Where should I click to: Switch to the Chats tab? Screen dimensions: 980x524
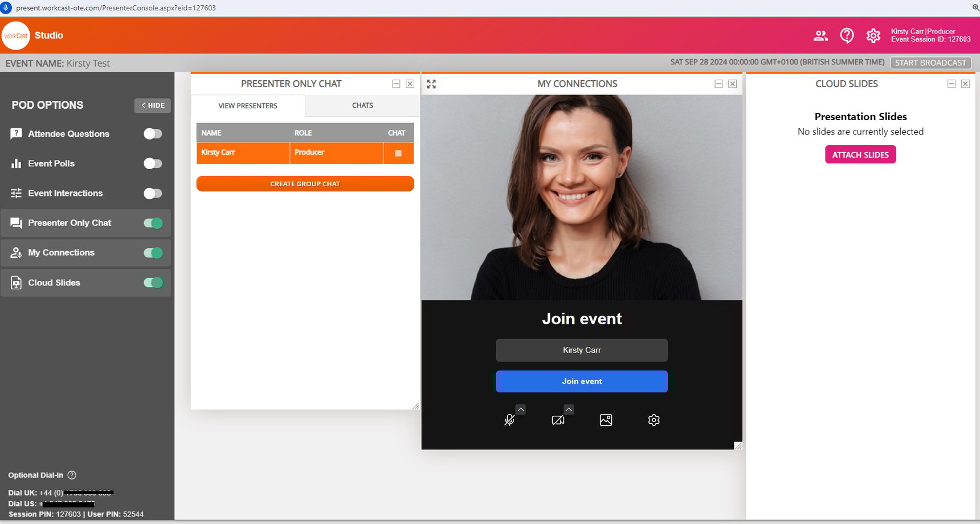[x=362, y=105]
